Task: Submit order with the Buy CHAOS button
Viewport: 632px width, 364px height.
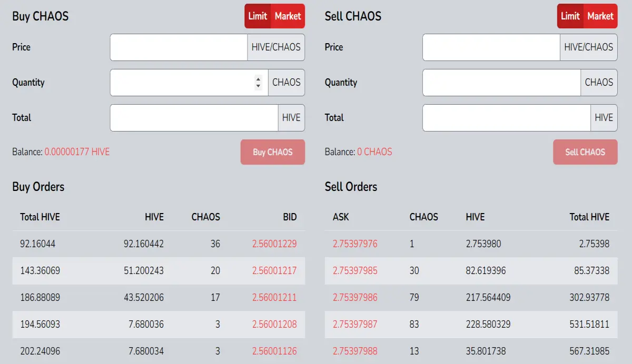Action: coord(273,152)
